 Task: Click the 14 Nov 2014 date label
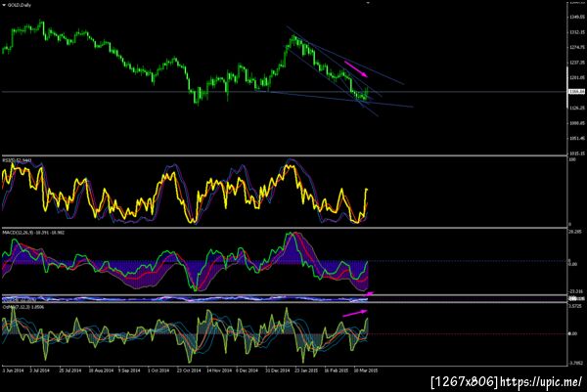point(219,370)
